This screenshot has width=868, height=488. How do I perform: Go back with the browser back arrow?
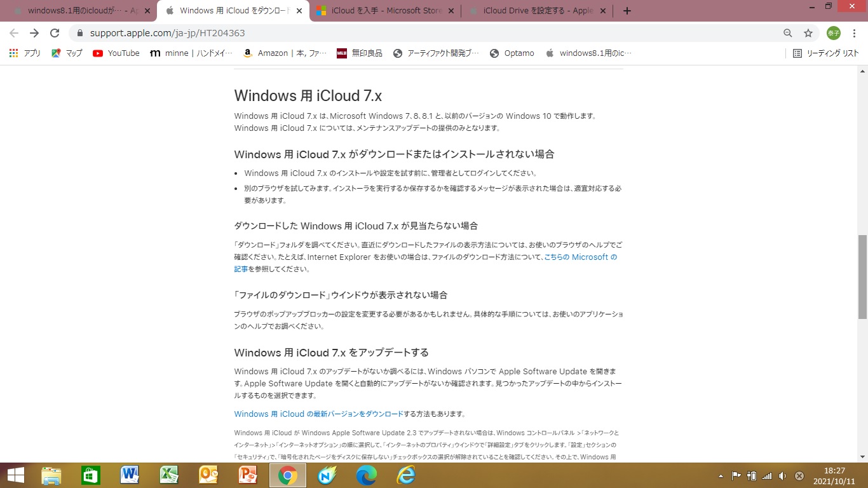coord(14,33)
